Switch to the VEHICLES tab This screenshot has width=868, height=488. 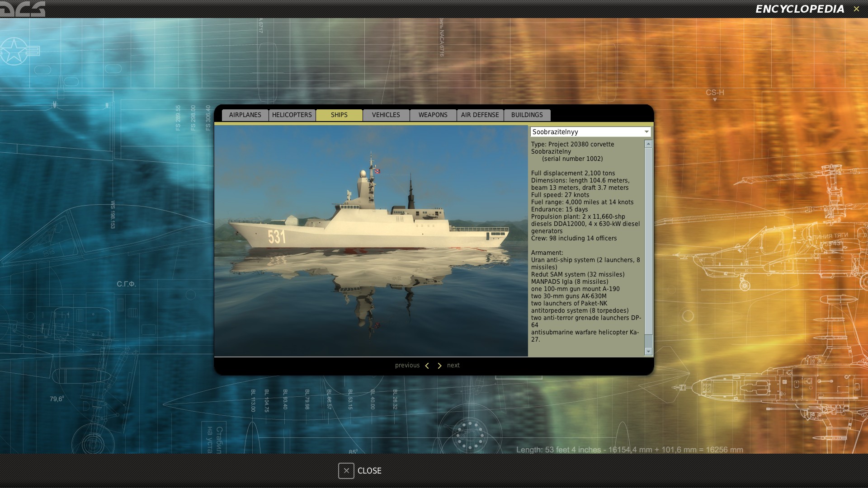(386, 115)
